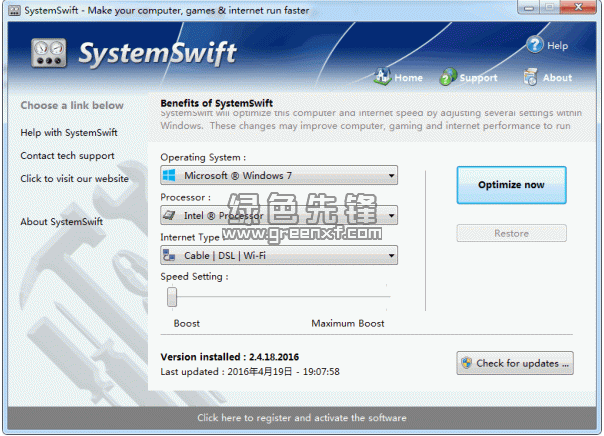The image size is (604, 436).
Task: Click the Home icon in header
Action: click(x=383, y=77)
